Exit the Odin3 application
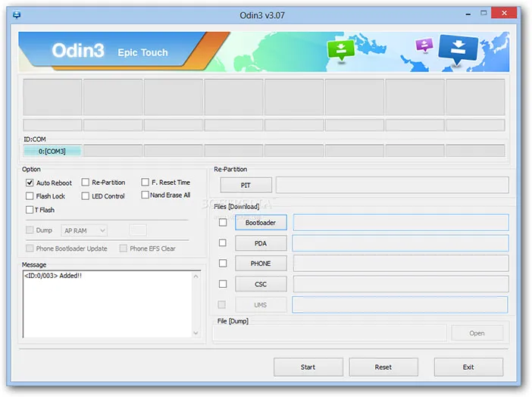 click(x=468, y=367)
